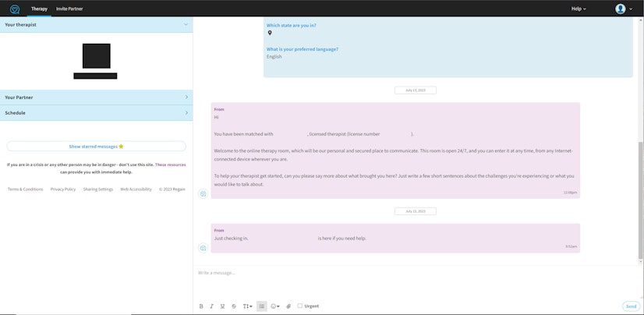Open the Web Accessibility link
Viewport: 644px width, 315px height.
[x=136, y=189]
